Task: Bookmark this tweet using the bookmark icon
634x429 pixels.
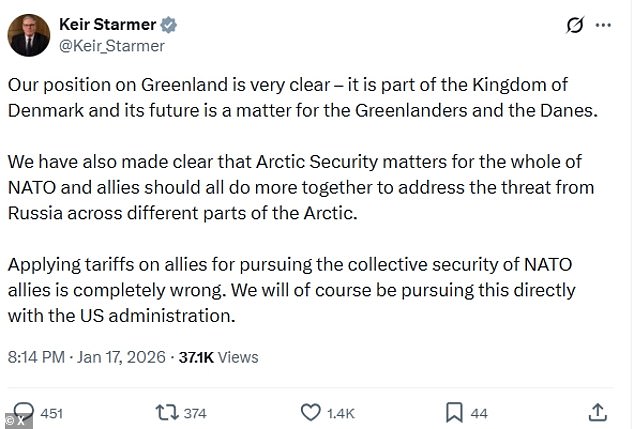Action: pyautogui.click(x=453, y=411)
